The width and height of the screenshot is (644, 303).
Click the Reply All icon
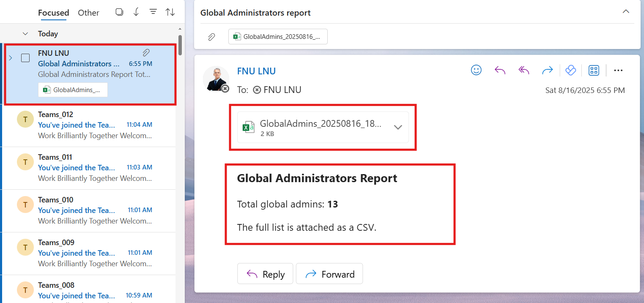point(524,70)
